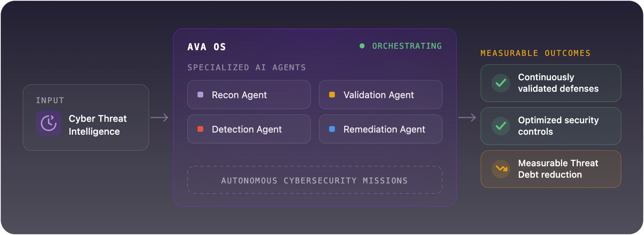Viewport: 644px width, 235px height.
Task: Click the Measurable Outcomes heading
Action: (x=536, y=53)
